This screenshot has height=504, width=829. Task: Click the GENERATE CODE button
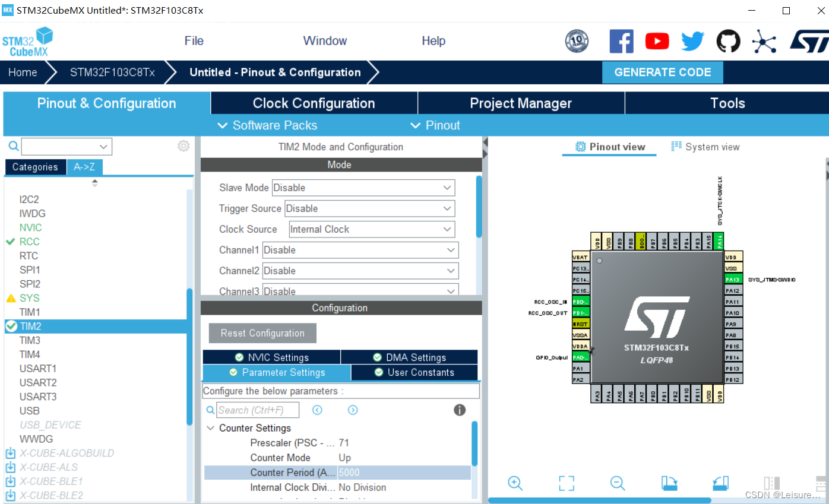[x=663, y=72]
